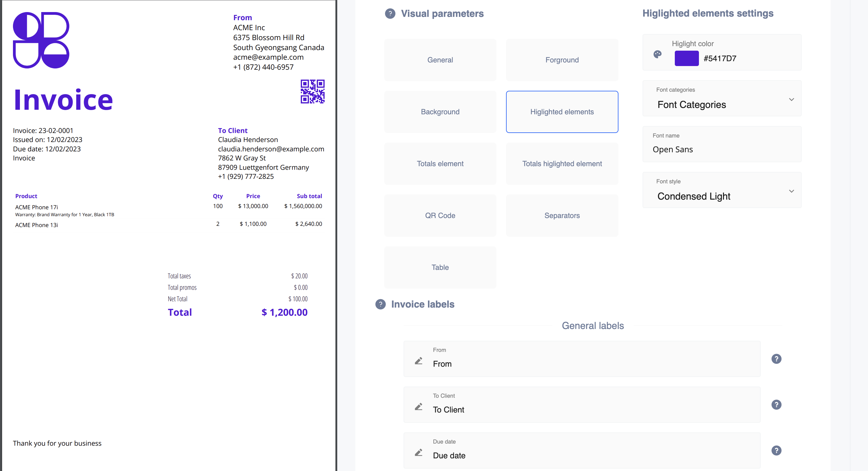The width and height of the screenshot is (868, 471).
Task: Click the QR code on invoice preview
Action: (x=312, y=91)
